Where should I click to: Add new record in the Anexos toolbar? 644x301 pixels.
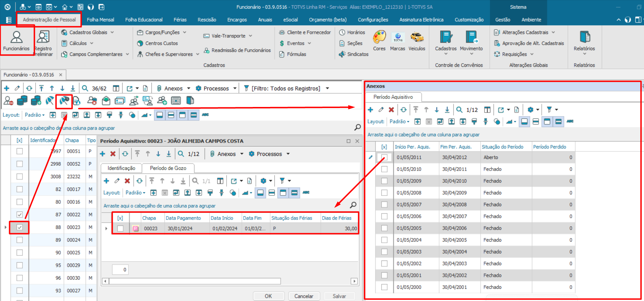tap(371, 110)
